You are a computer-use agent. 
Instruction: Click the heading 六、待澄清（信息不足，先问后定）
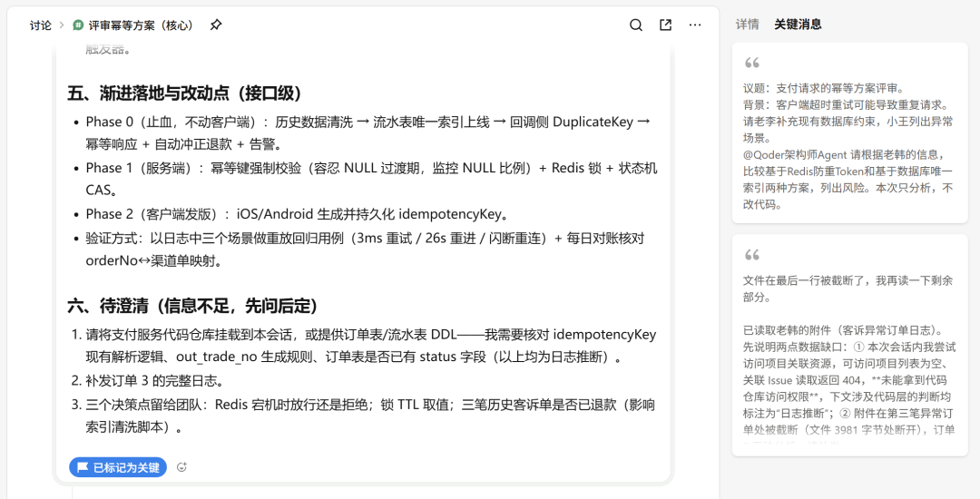[x=194, y=306]
